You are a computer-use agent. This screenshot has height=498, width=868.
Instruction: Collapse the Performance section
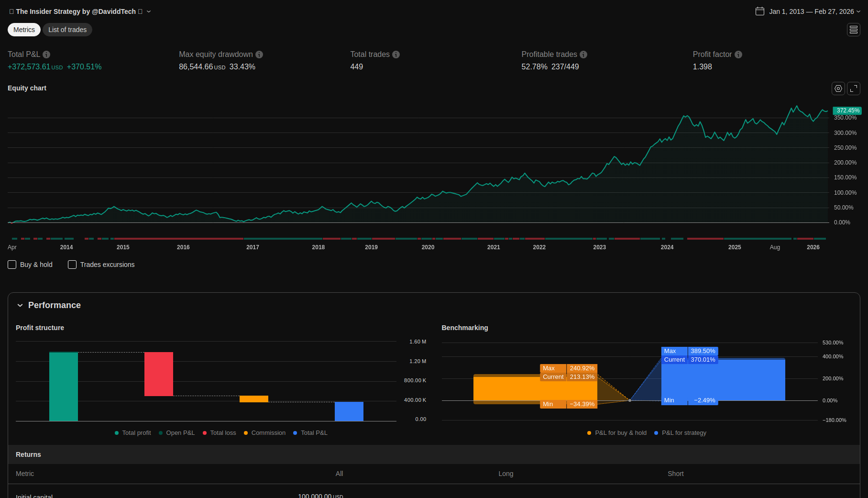click(20, 305)
